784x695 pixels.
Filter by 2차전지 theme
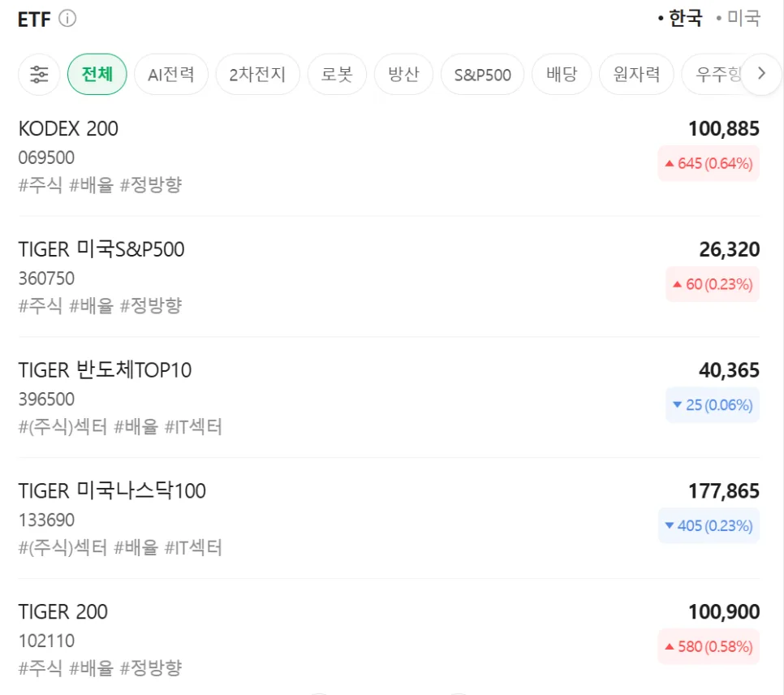pyautogui.click(x=257, y=74)
